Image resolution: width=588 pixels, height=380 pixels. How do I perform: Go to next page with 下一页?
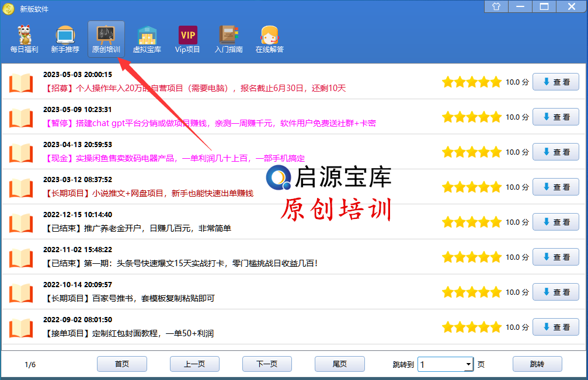point(267,364)
